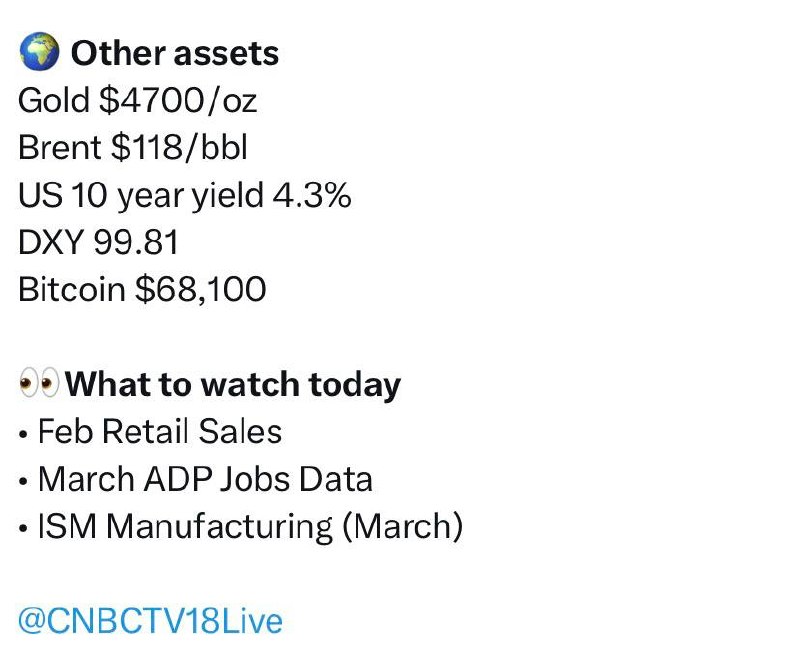Select the $118/bbl Brent price
This screenshot has width=800, height=650.
[x=178, y=147]
